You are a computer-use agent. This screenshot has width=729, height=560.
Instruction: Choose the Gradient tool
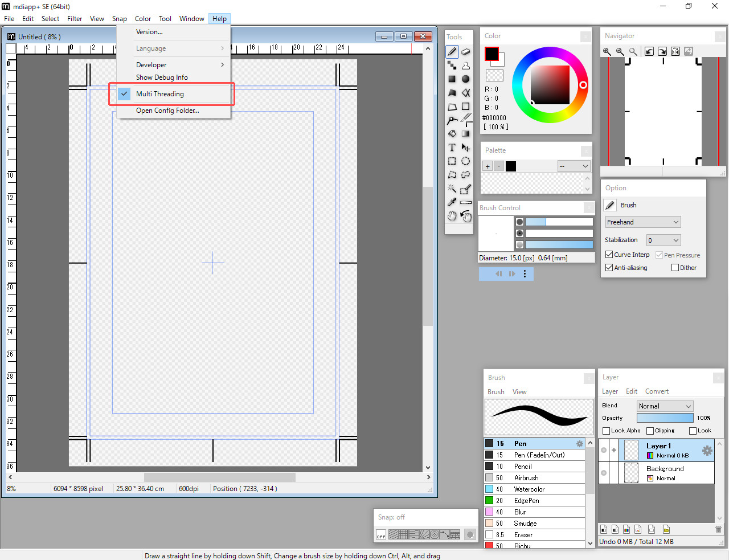[x=465, y=133]
